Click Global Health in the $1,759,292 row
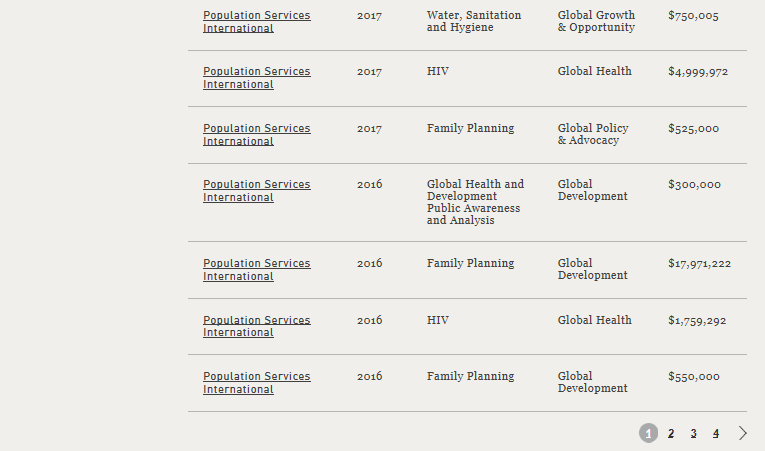Screen dimensions: 765x451 point(595,320)
